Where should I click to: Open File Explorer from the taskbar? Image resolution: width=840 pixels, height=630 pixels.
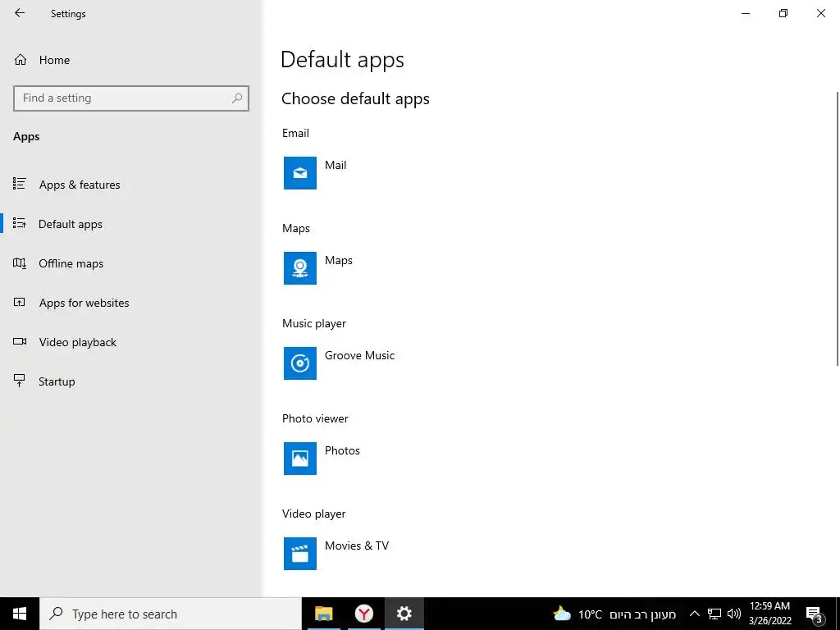point(323,614)
